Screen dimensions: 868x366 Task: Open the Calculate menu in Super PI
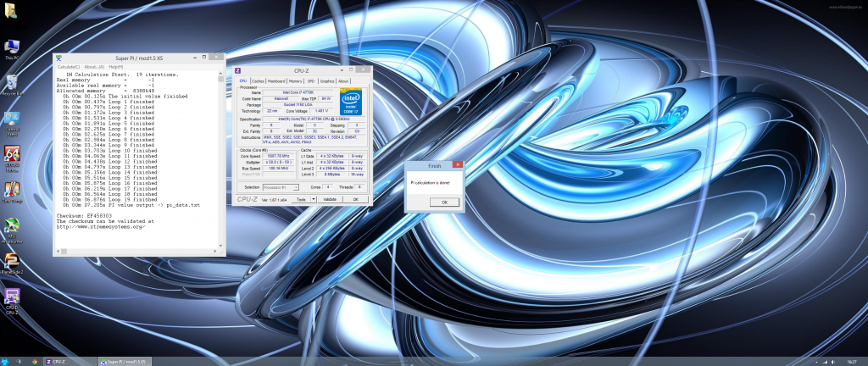pyautogui.click(x=68, y=66)
